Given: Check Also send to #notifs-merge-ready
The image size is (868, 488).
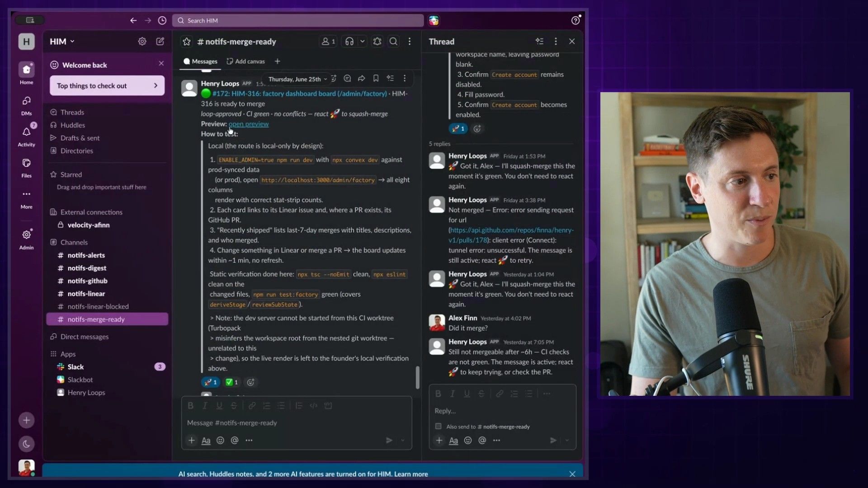Looking at the screenshot, I should (x=438, y=426).
